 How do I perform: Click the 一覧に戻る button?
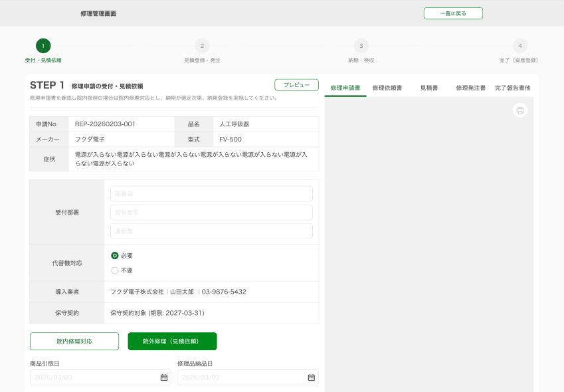tap(453, 13)
